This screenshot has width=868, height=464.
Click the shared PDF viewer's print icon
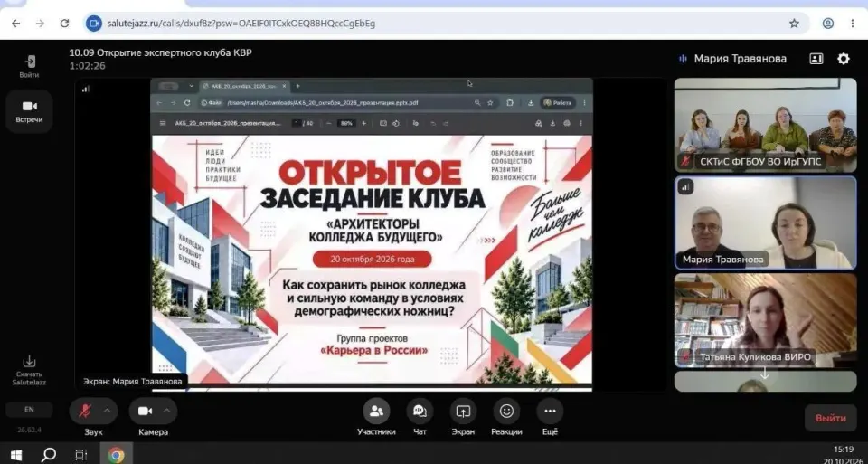(x=566, y=124)
